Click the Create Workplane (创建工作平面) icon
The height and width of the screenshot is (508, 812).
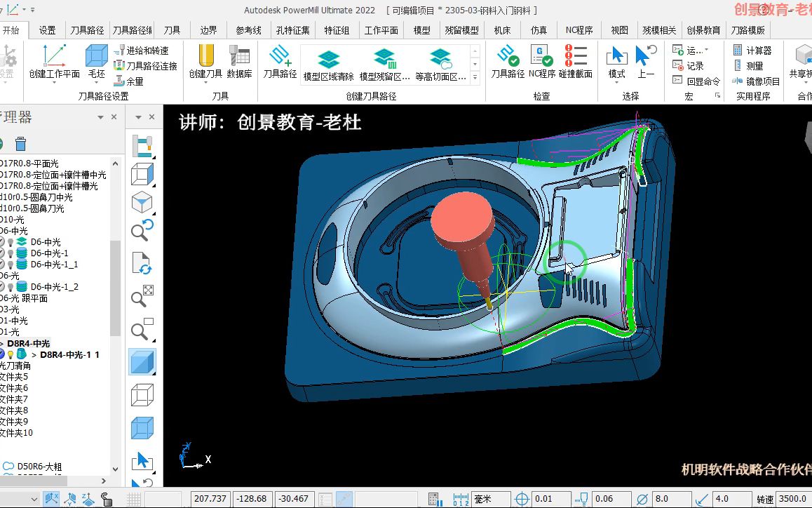pyautogui.click(x=55, y=56)
